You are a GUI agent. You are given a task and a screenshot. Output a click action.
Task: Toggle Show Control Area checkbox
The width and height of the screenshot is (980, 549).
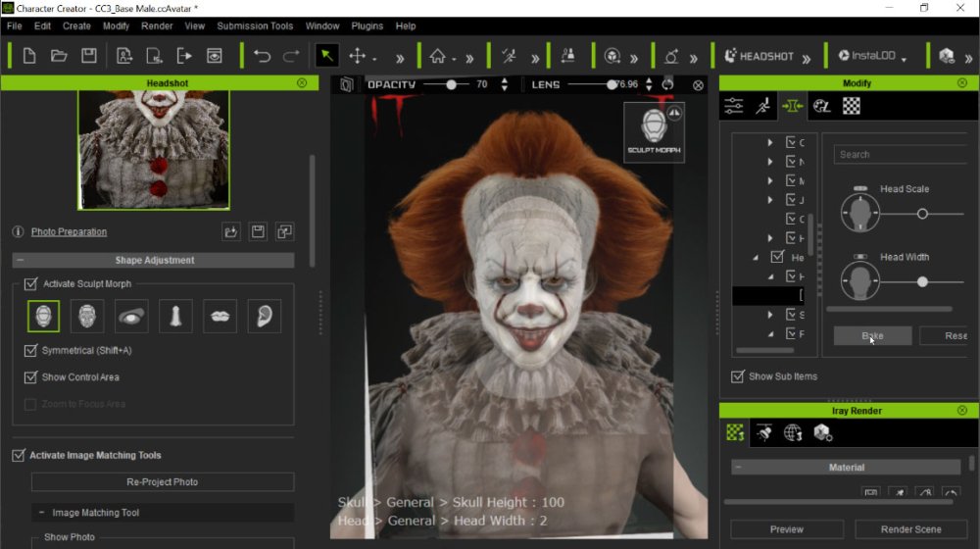(x=30, y=377)
